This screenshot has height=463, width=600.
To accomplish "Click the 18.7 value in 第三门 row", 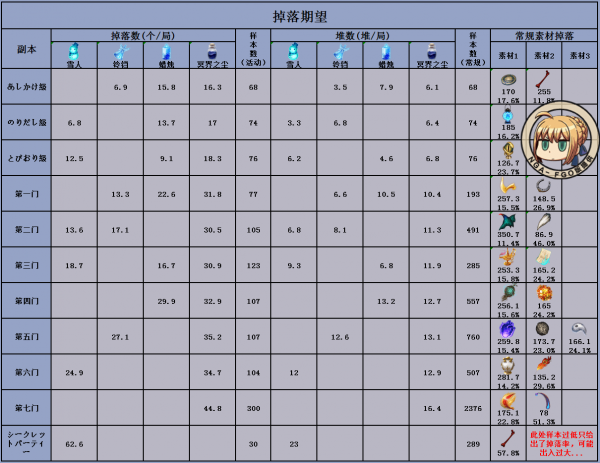I will (x=74, y=266).
